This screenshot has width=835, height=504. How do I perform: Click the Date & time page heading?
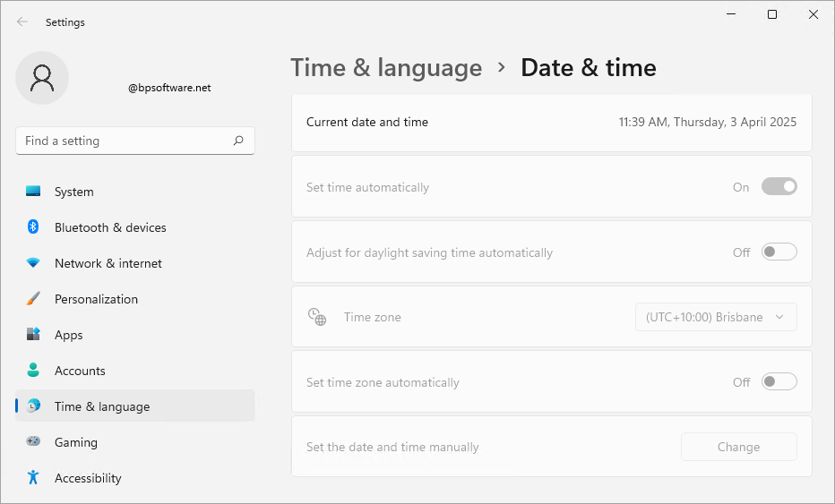click(x=589, y=68)
